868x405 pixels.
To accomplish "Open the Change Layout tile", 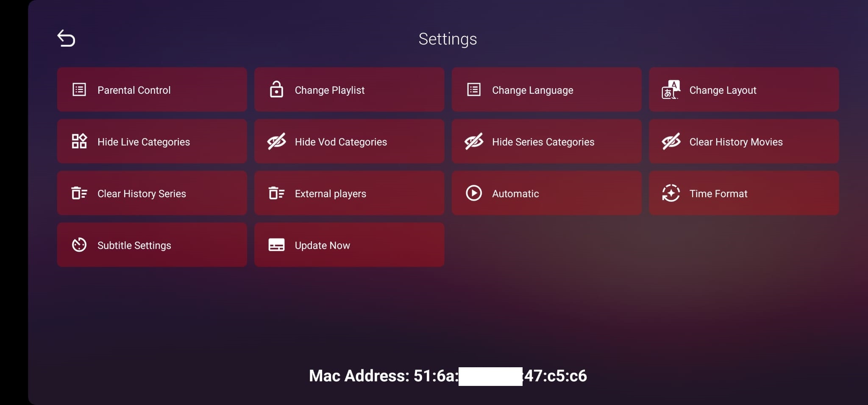I will (x=744, y=89).
